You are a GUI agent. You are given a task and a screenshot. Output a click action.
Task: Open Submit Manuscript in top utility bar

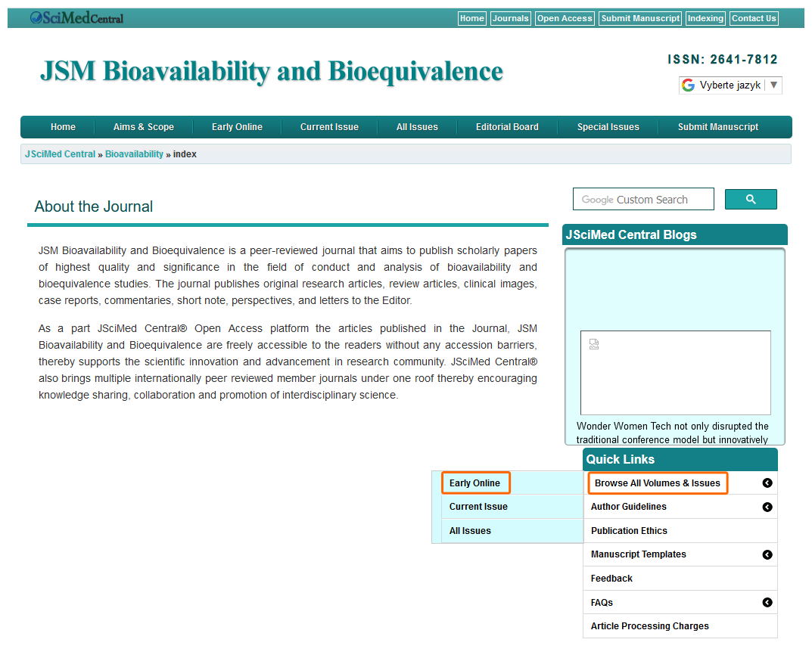click(x=640, y=19)
